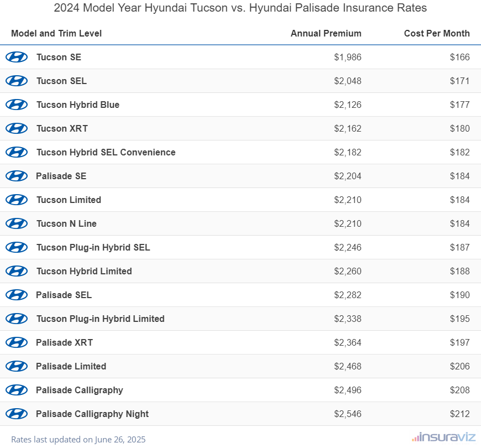
Task: Click the $195 monthly cost value
Action: [460, 319]
